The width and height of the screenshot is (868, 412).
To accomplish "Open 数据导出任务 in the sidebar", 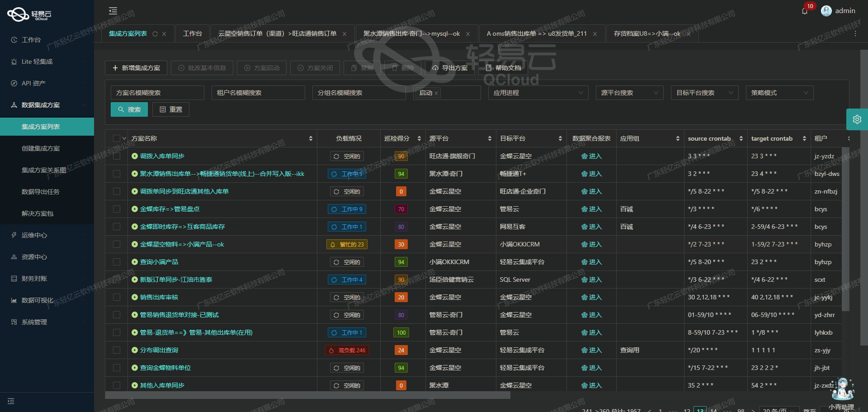I will pos(47,192).
